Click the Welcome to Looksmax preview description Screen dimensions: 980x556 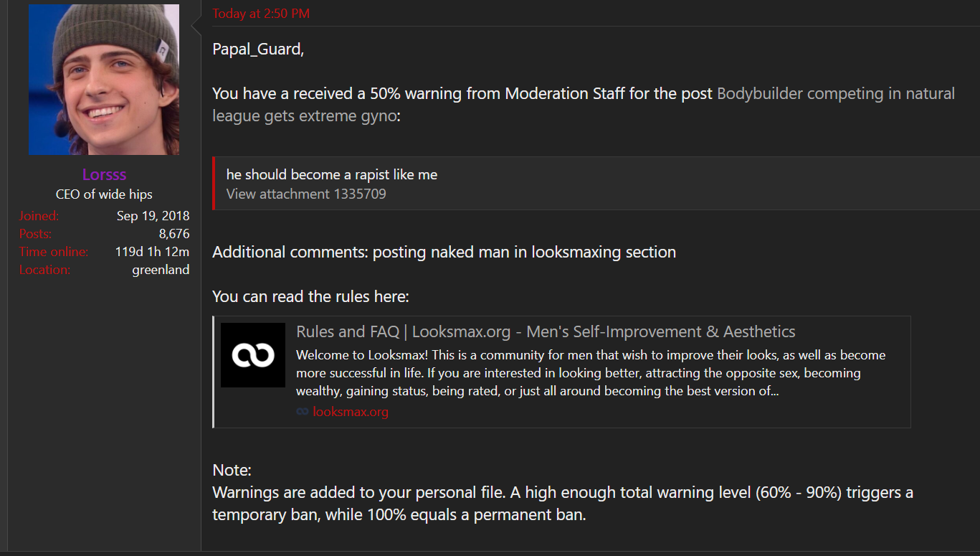pos(591,373)
